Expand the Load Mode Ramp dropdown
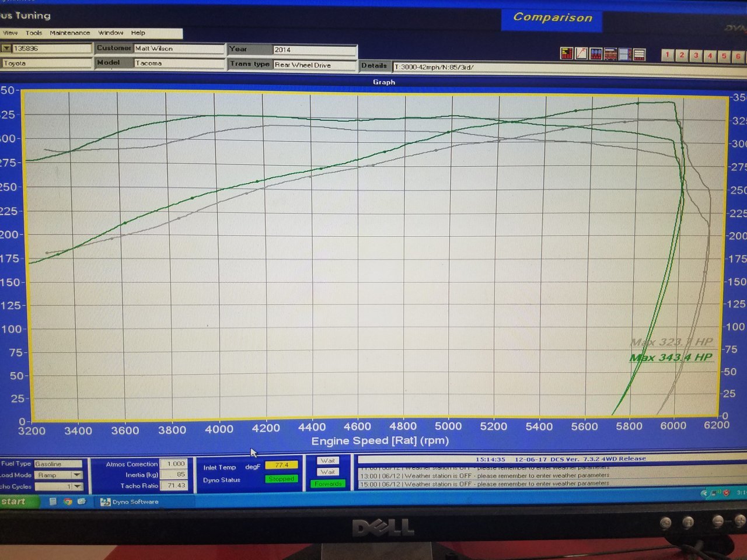 pyautogui.click(x=77, y=475)
